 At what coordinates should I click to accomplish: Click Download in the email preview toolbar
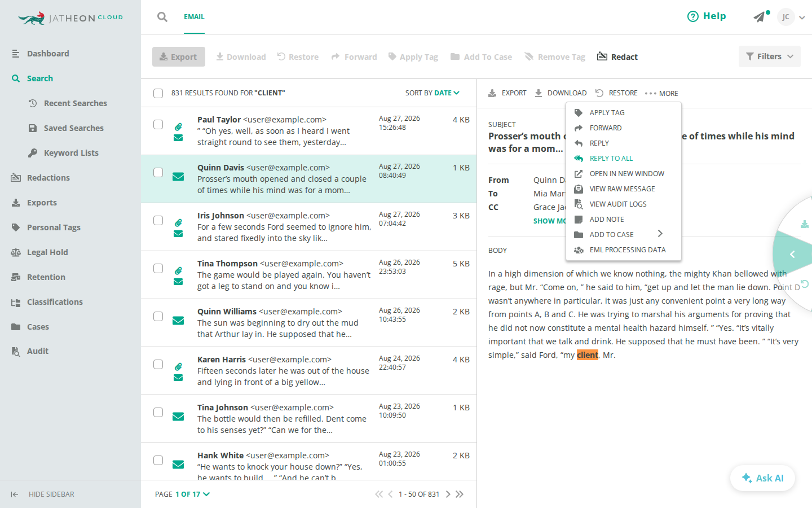(x=561, y=93)
